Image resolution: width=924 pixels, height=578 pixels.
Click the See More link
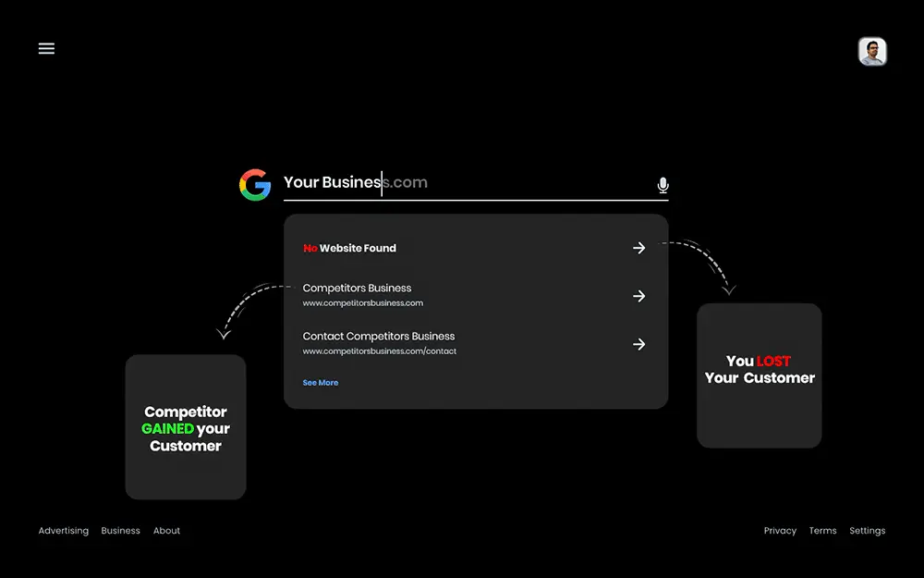pyautogui.click(x=320, y=383)
